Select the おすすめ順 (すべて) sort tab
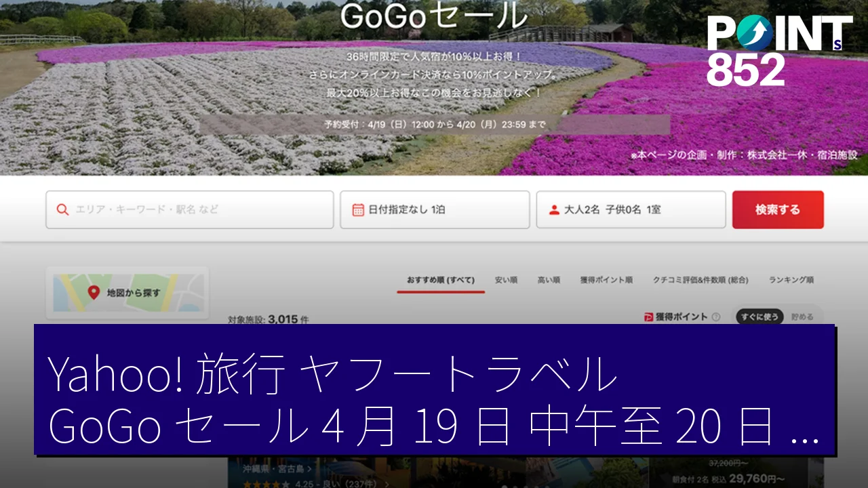868x488 pixels. [x=440, y=280]
